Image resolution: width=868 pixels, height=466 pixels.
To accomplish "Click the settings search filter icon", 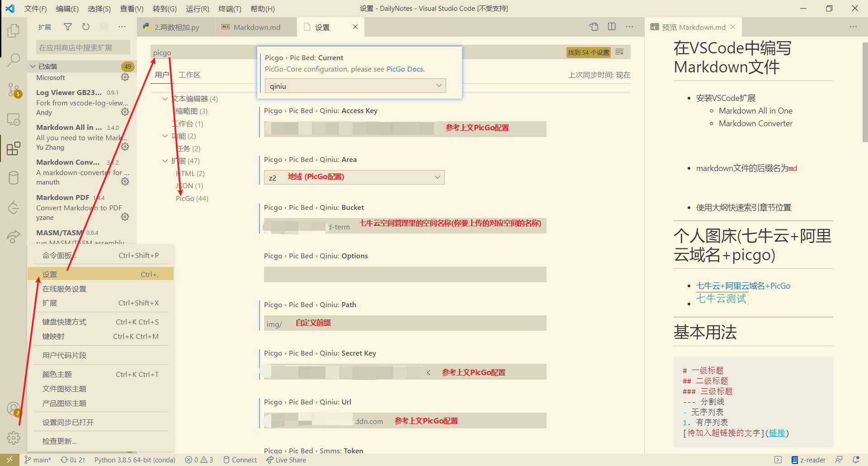I will tap(619, 52).
